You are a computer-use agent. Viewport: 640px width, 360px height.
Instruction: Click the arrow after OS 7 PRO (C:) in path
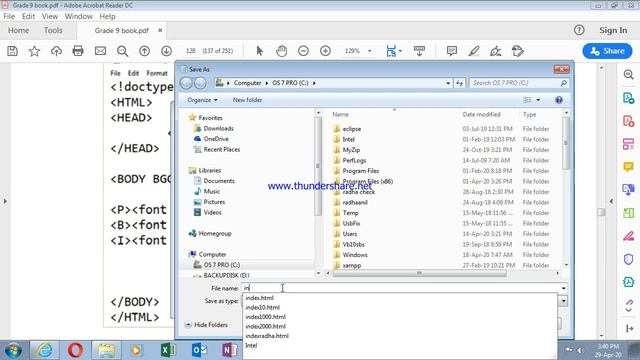pos(314,83)
